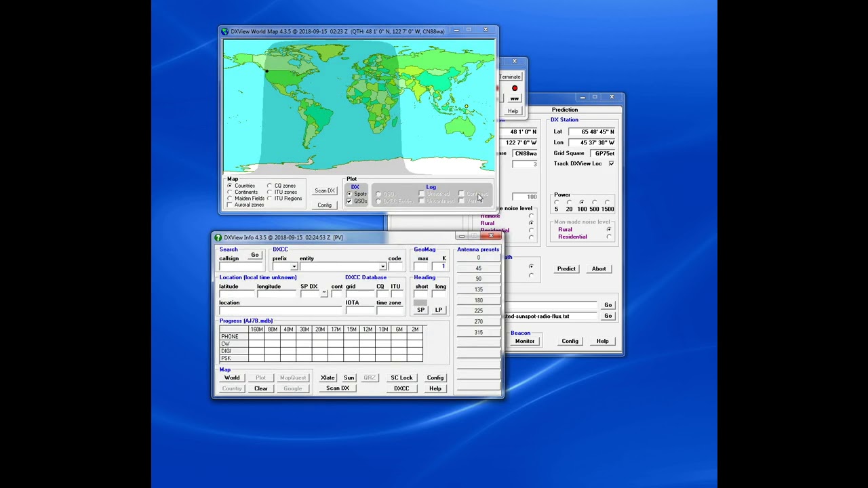
Task: Click the callsign search input field
Action: [x=241, y=266]
